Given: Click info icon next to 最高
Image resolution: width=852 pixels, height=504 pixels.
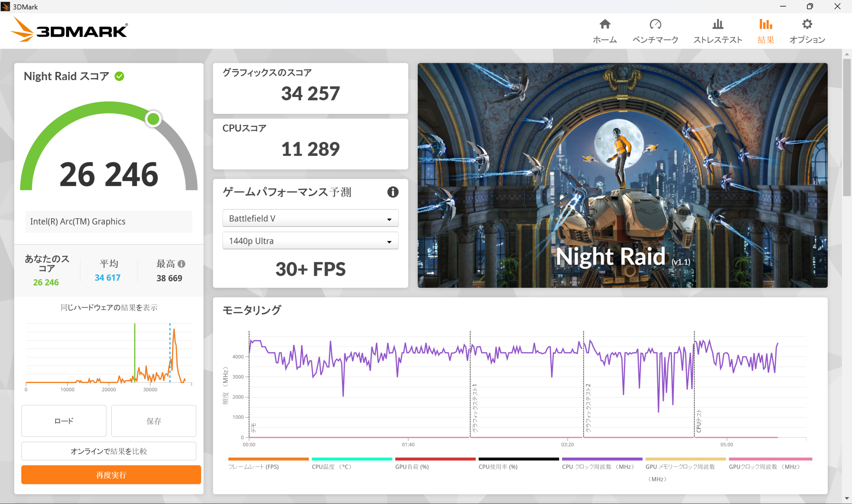Looking at the screenshot, I should click(181, 264).
